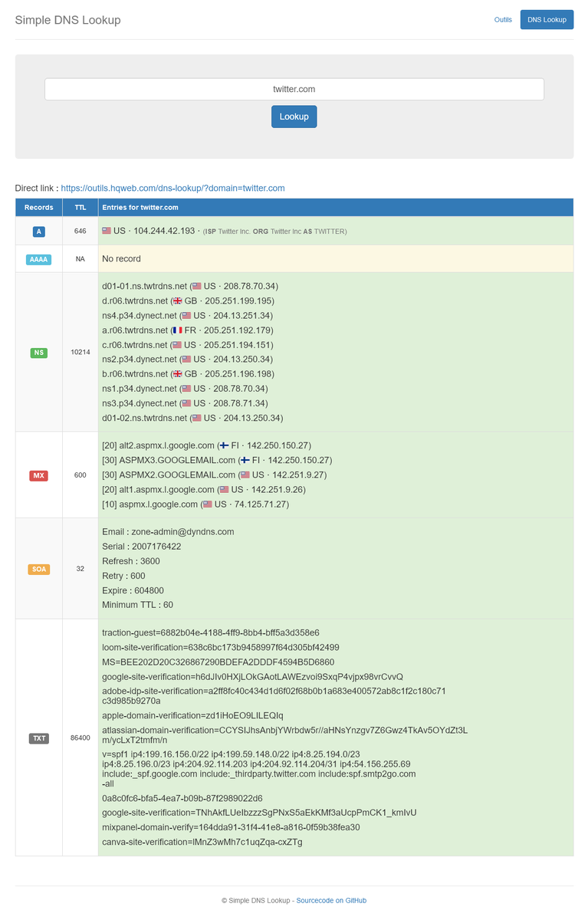
Task: Click the green NS record badge
Action: (x=39, y=353)
